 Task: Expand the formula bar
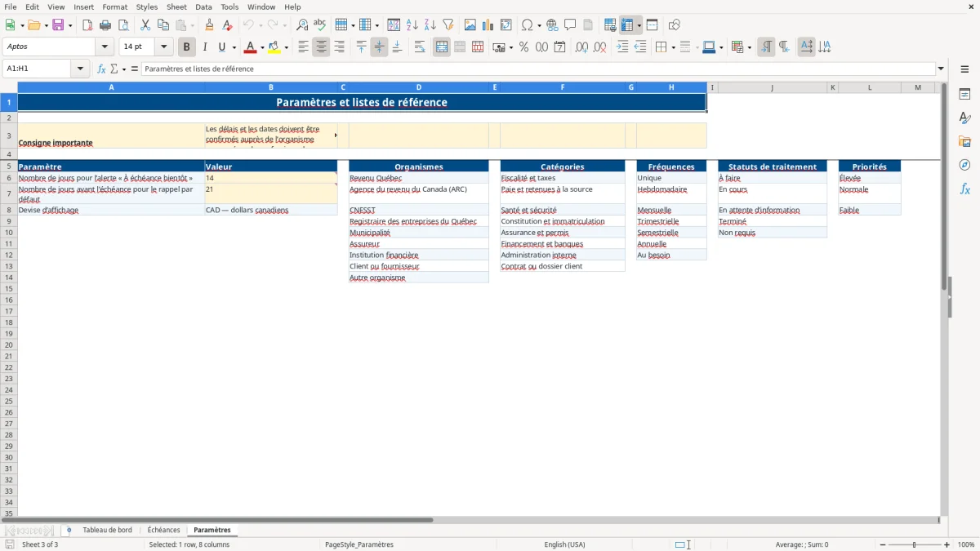941,69
